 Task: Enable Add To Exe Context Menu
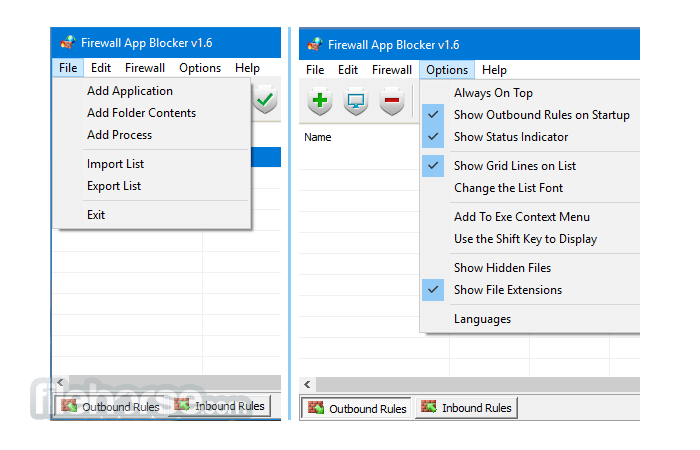click(531, 217)
